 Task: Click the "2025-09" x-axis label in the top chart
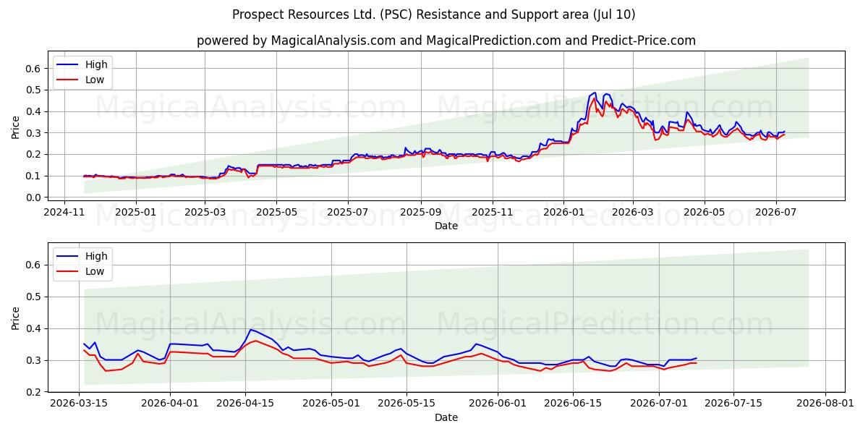point(420,212)
